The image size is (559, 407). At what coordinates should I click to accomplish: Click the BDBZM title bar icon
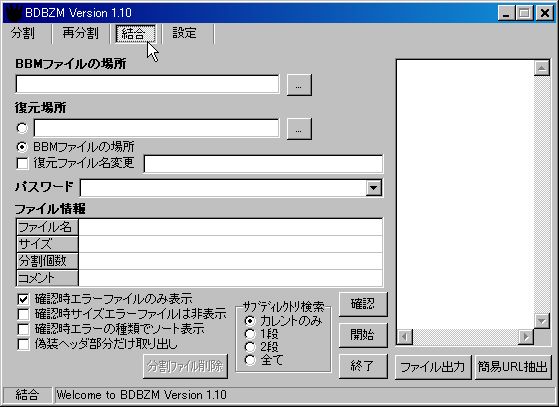pos(13,13)
